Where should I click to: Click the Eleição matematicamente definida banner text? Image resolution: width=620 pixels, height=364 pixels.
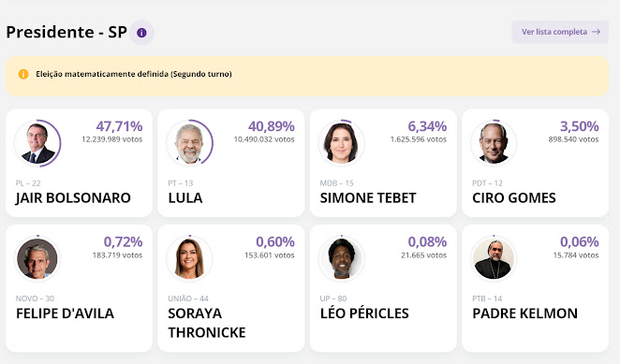(134, 74)
